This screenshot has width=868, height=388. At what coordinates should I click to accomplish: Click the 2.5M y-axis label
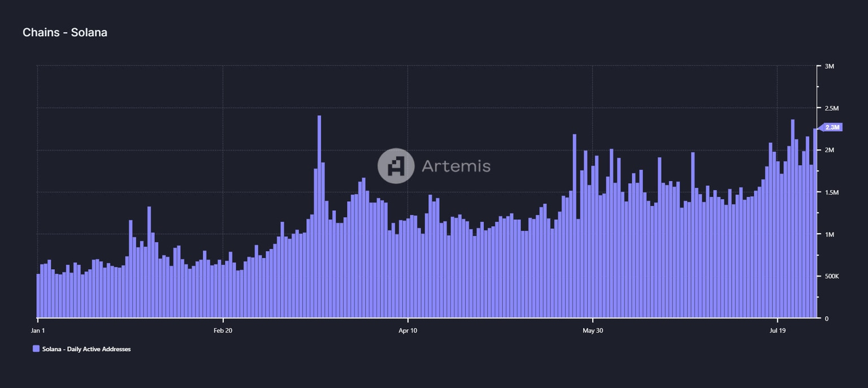[x=832, y=108]
